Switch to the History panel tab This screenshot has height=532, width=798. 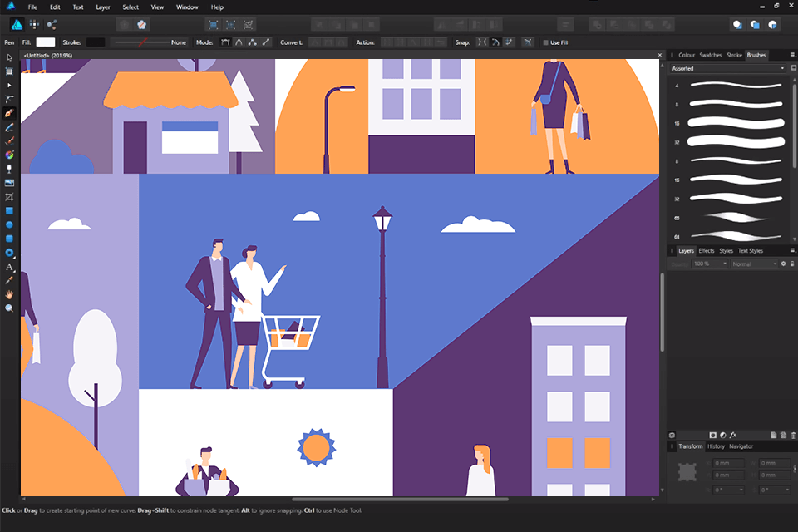pos(717,446)
